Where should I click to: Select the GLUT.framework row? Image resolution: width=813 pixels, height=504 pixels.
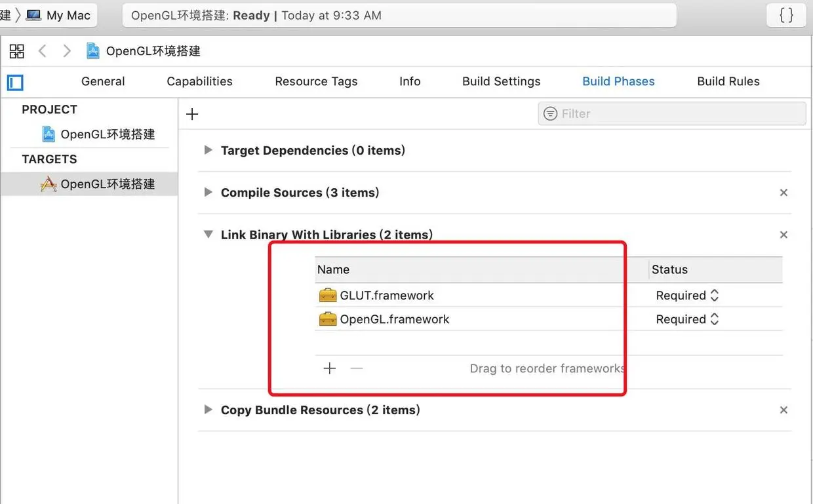coord(549,296)
